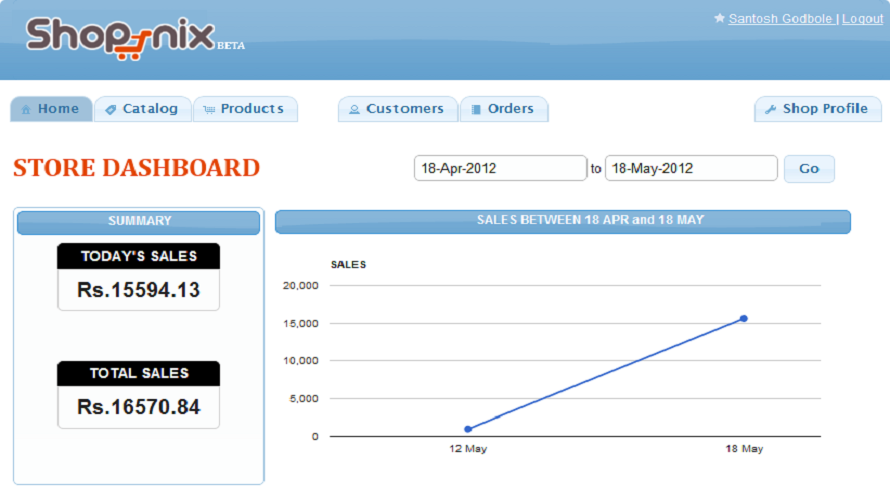This screenshot has height=500, width=890.
Task: Click the wrench icon on Shop Profile
Action: coord(770,110)
